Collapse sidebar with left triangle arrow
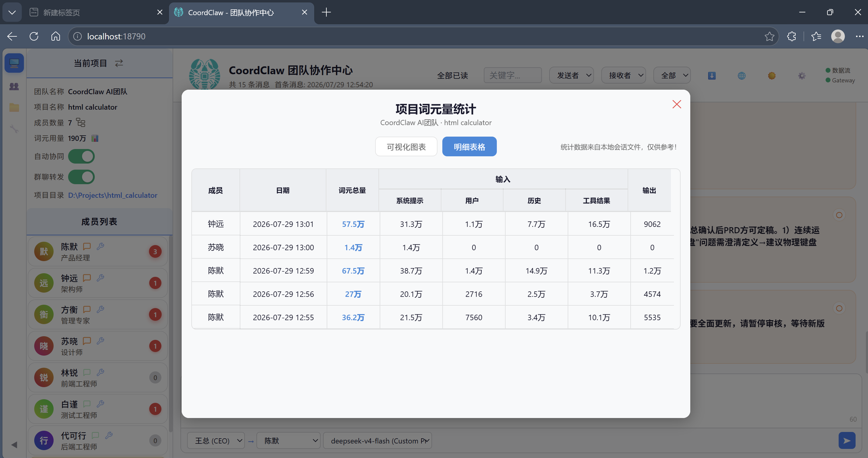868x458 pixels. coord(14,445)
